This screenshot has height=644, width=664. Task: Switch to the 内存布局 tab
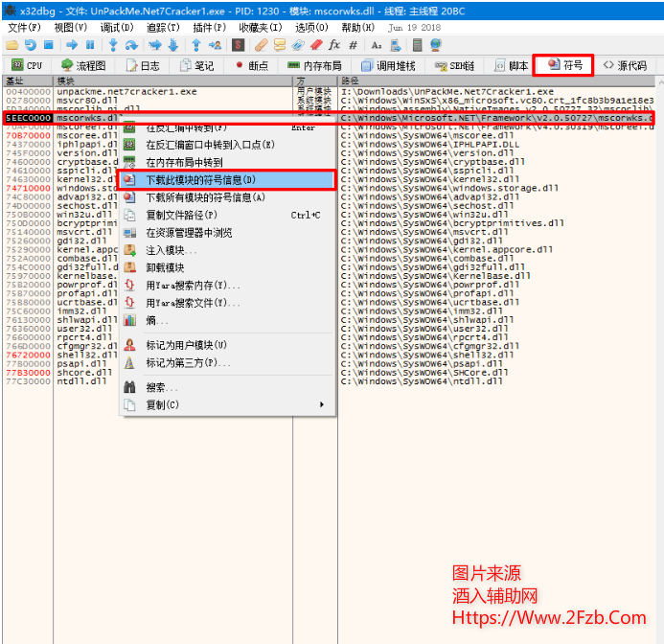click(x=315, y=66)
